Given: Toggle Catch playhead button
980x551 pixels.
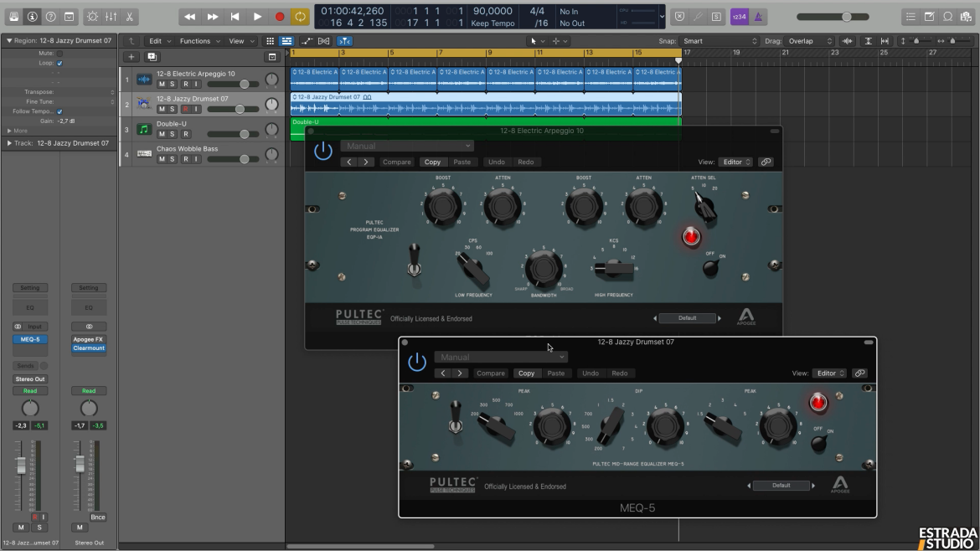Looking at the screenshot, I should coord(344,41).
